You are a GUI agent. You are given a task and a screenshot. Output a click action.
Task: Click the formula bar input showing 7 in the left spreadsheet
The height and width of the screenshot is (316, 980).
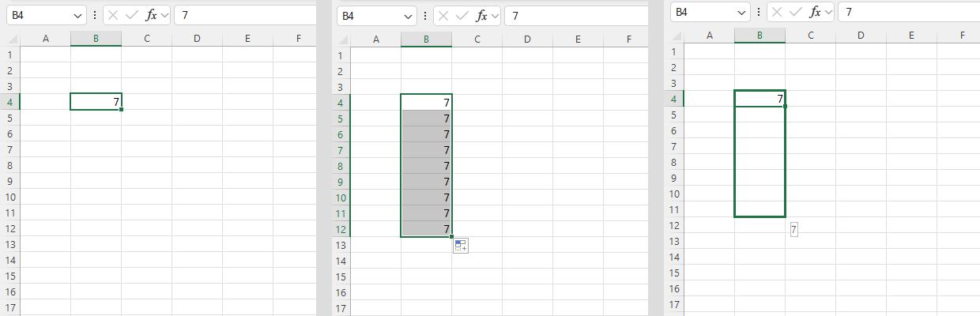pos(245,16)
